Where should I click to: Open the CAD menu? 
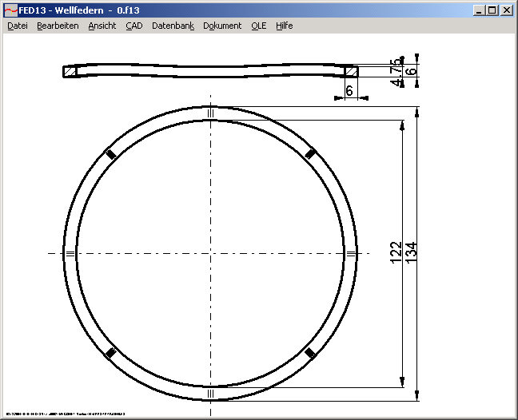click(133, 26)
